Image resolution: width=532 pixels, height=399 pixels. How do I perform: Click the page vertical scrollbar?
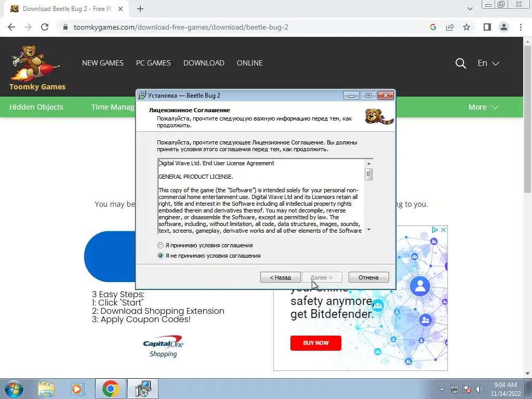point(527,119)
